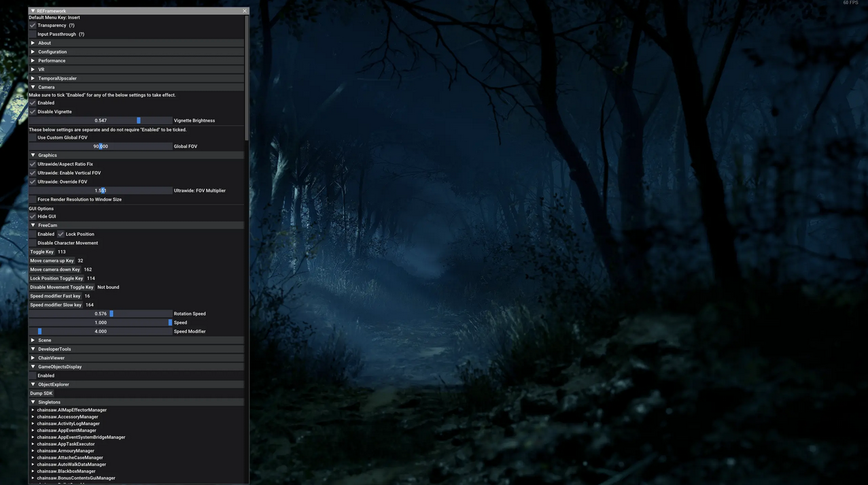The image size is (868, 485).
Task: Click the Toggle Key binding button
Action: click(x=42, y=252)
